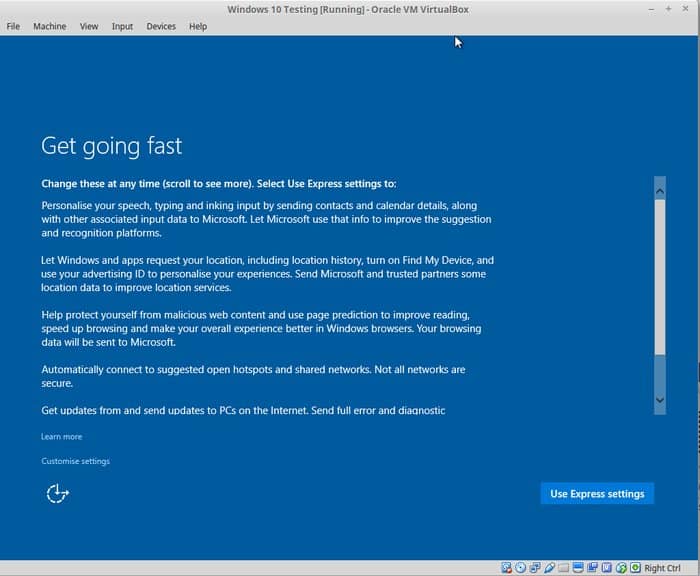The width and height of the screenshot is (700, 576).
Task: Maximize the VirtualBox window
Action: [668, 9]
